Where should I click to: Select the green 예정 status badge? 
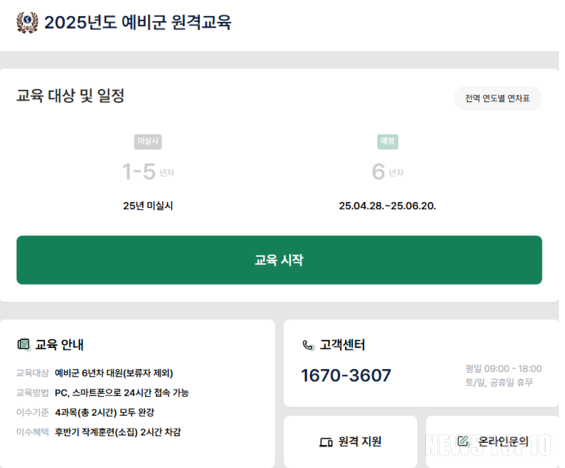[387, 141]
